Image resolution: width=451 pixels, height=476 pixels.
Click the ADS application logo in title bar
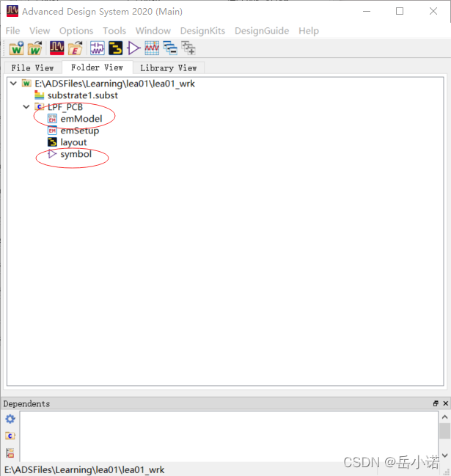pyautogui.click(x=12, y=11)
